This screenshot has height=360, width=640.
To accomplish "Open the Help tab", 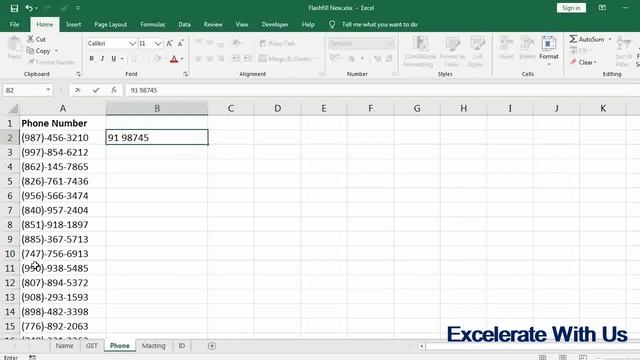I will pos(308,24).
